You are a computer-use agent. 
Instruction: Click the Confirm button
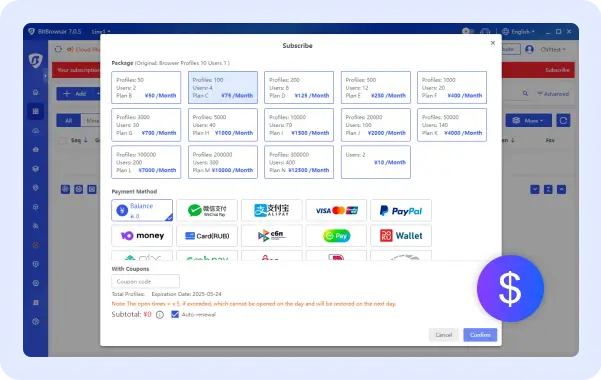coord(480,335)
